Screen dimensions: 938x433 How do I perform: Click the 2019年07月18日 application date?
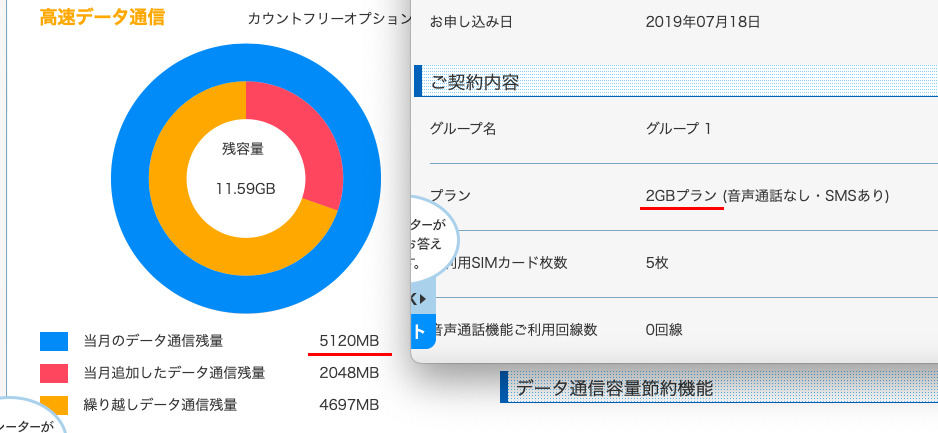(703, 21)
